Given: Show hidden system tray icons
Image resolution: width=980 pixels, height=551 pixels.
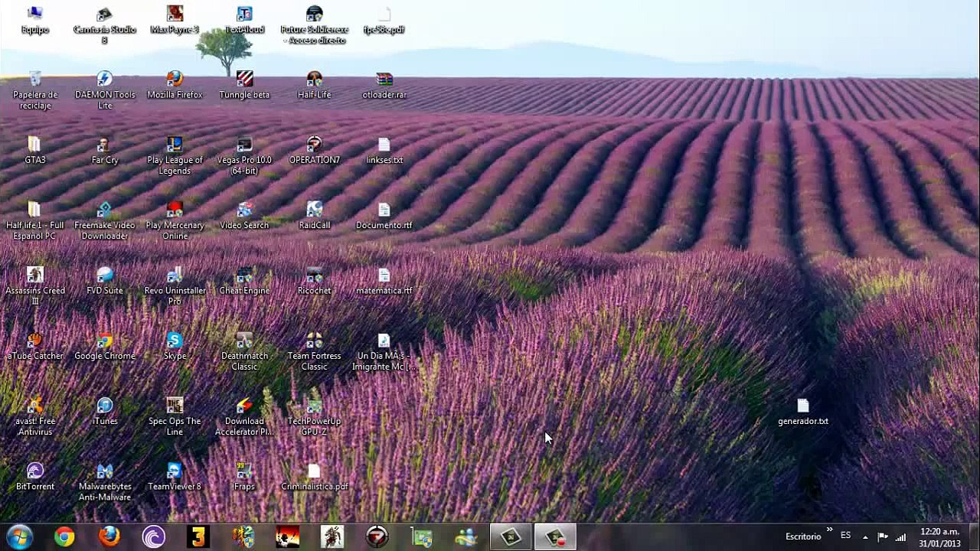Looking at the screenshot, I should [x=865, y=537].
